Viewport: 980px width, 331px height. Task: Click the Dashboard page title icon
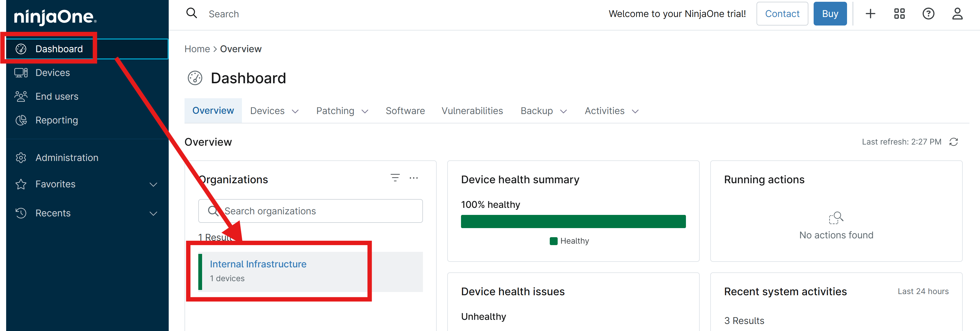coord(195,78)
